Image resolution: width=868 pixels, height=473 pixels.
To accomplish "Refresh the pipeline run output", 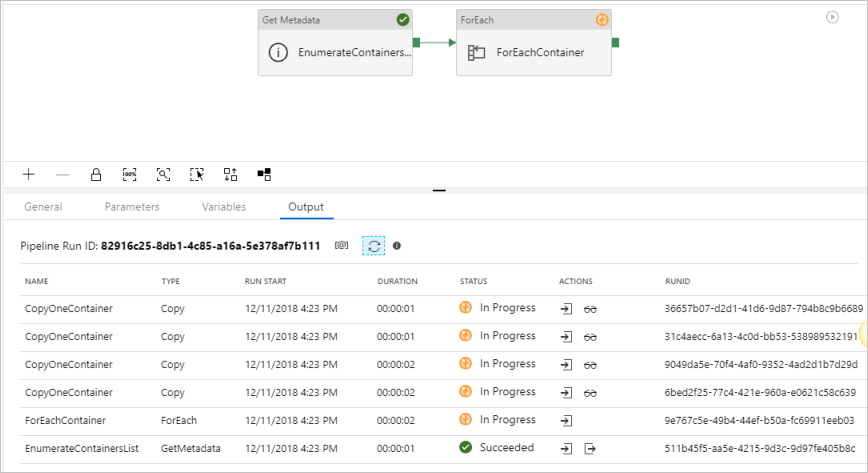I will (x=374, y=245).
